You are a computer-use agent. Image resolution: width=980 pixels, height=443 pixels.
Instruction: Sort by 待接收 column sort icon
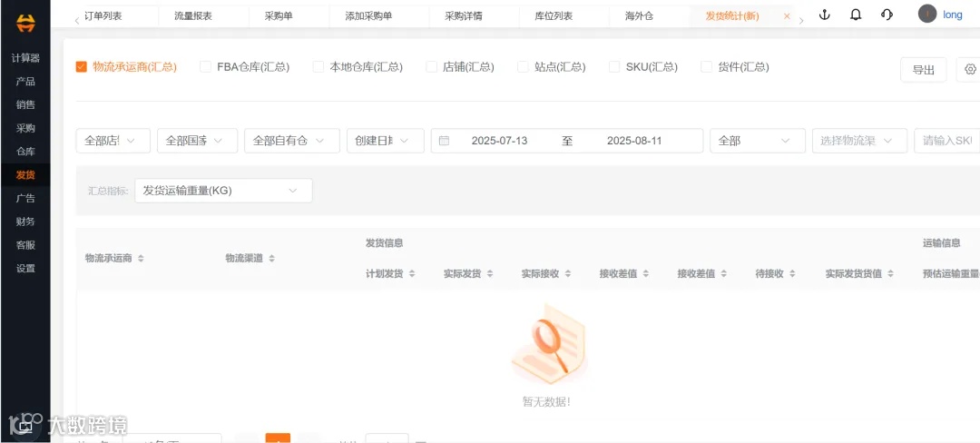point(792,273)
